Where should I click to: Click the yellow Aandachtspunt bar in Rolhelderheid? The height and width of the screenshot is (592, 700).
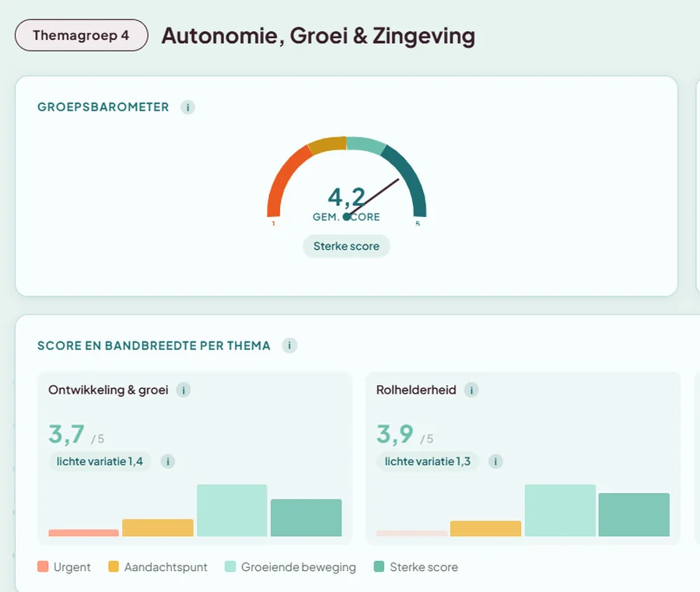point(485,529)
